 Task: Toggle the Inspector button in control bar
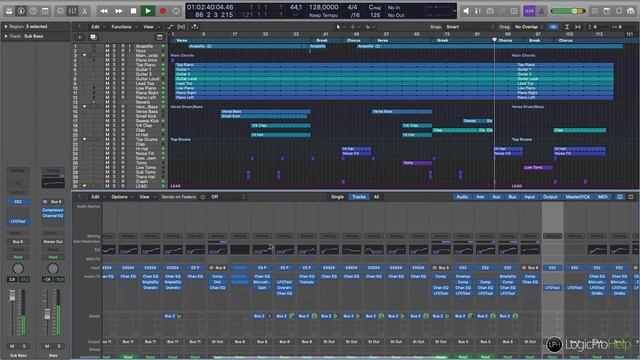21,11
